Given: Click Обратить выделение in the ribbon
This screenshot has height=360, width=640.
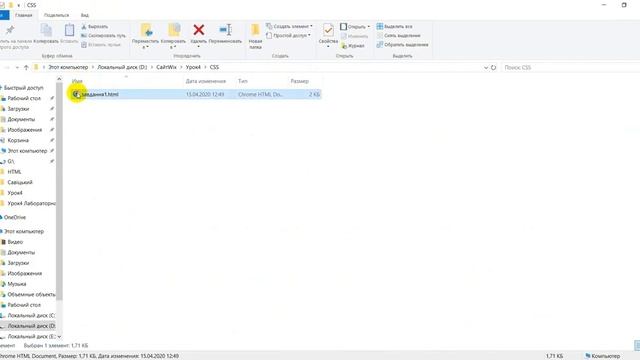Looking at the screenshot, I should [x=402, y=44].
